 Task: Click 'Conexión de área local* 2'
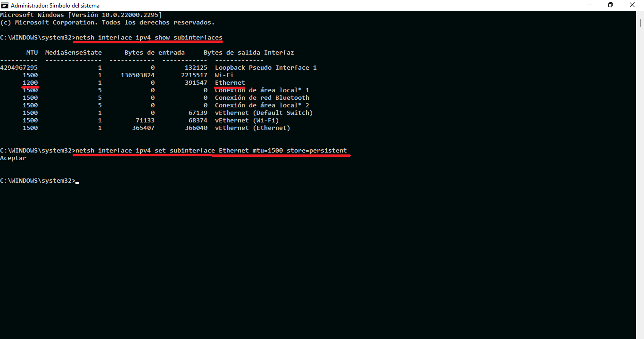pos(262,105)
